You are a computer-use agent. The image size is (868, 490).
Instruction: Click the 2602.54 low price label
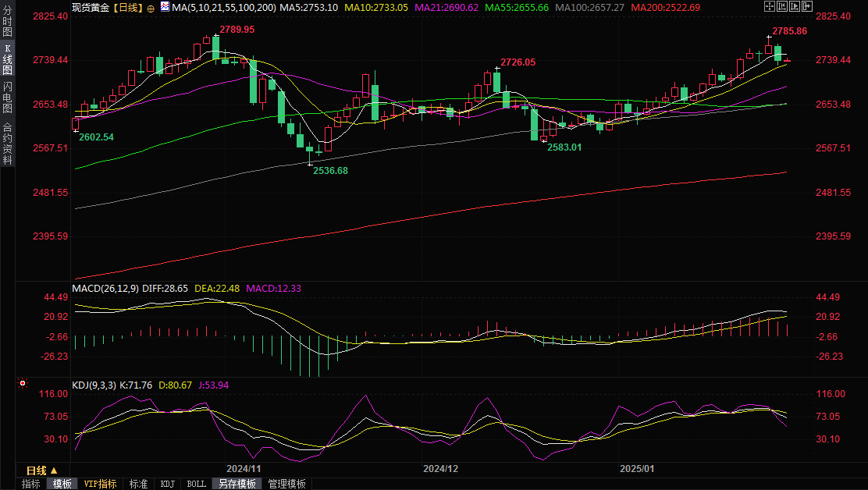click(x=96, y=137)
